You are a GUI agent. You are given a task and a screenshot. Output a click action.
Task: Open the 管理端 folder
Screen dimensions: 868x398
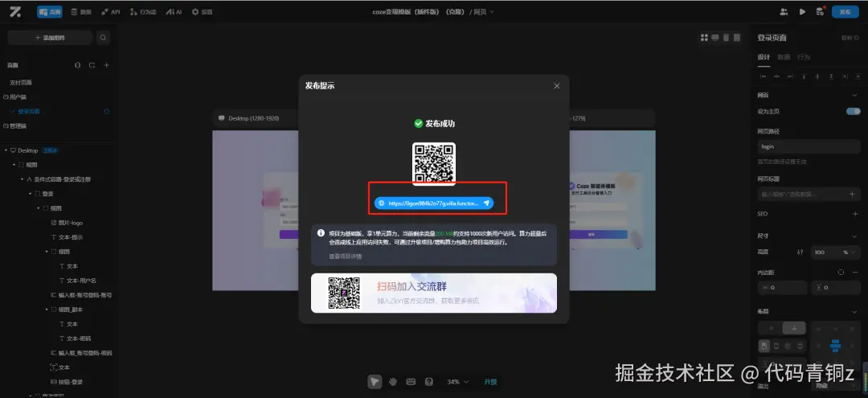point(14,125)
